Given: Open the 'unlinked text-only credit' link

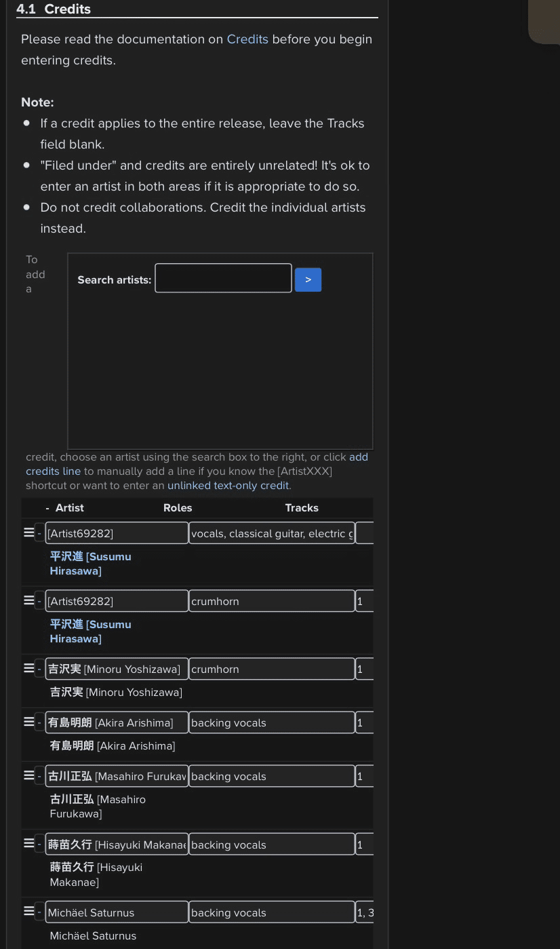Looking at the screenshot, I should click(x=228, y=486).
